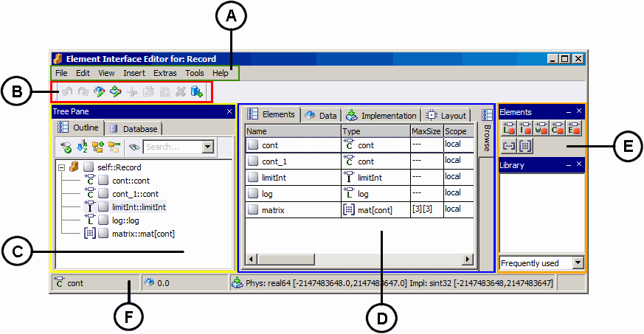The width and height of the screenshot is (644, 334).
Task: Select log::log in the outline tree
Action: pos(125,220)
